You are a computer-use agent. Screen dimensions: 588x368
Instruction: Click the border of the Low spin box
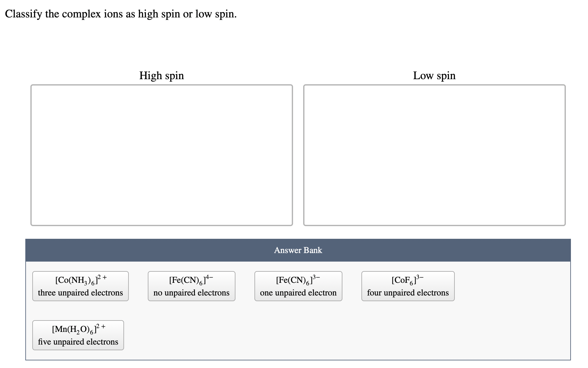click(x=434, y=85)
